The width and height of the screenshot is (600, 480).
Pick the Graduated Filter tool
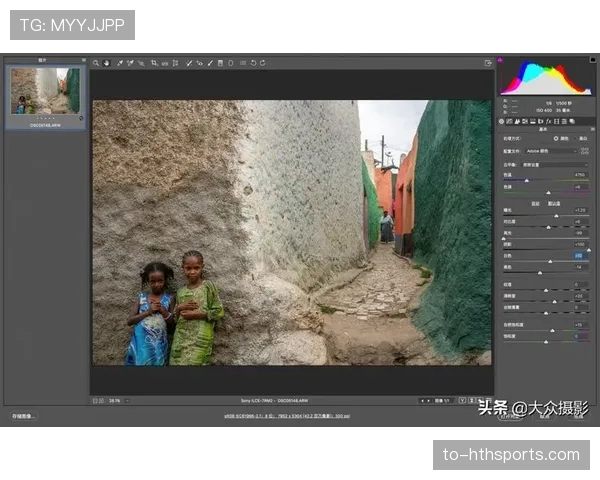tap(220, 63)
